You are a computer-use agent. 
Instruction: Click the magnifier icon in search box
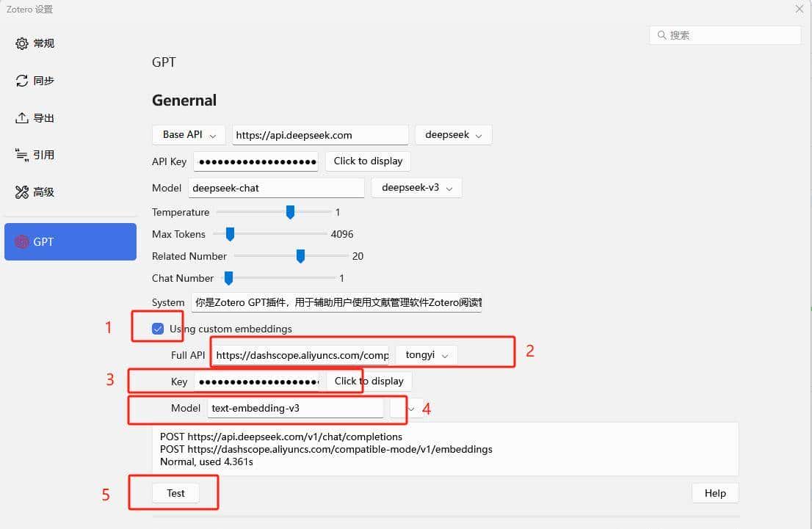661,35
